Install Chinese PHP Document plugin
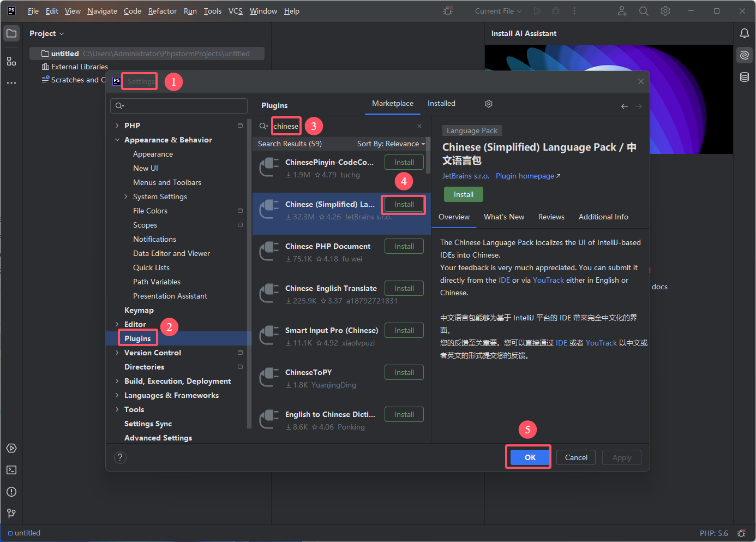Screen dimensions: 756x542 [x=404, y=246]
